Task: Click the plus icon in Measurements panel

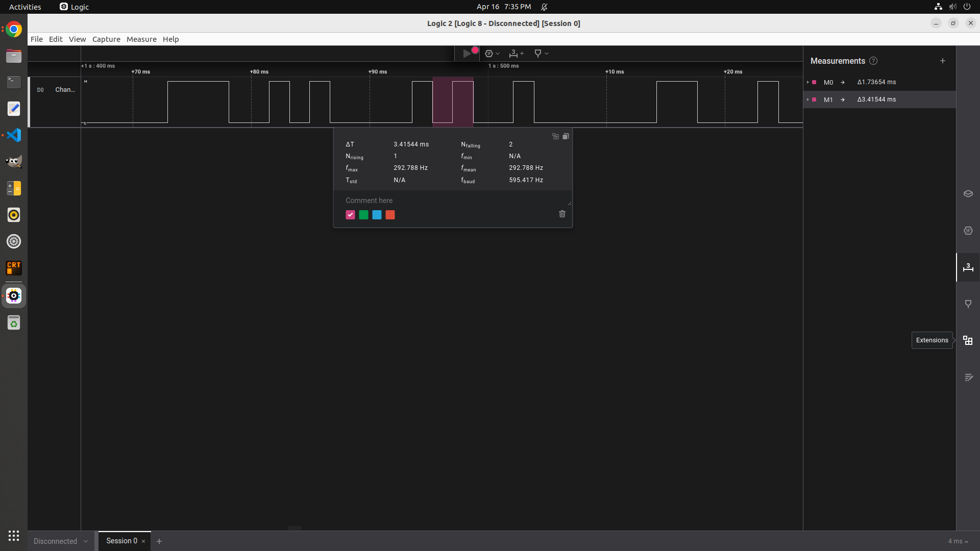Action: (x=943, y=61)
